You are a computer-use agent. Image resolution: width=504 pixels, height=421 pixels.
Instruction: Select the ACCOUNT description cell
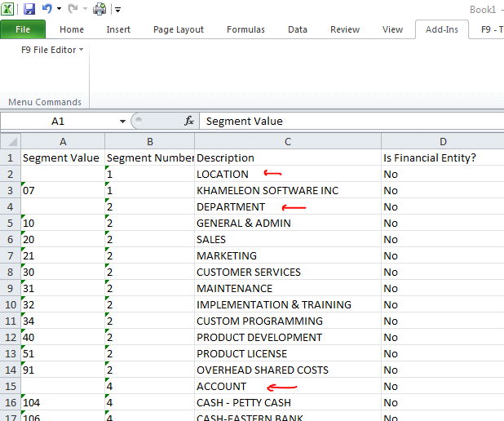(288, 386)
